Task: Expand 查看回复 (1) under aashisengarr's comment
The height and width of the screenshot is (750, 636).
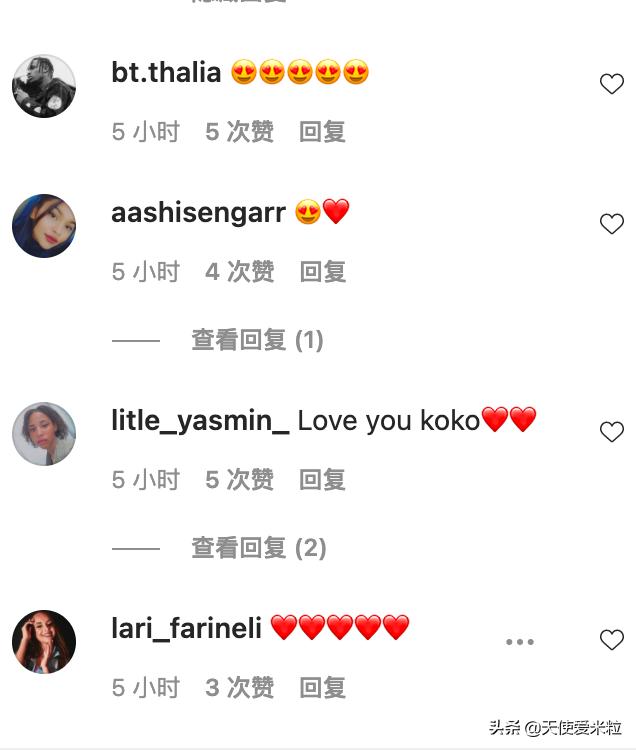Action: (x=257, y=340)
